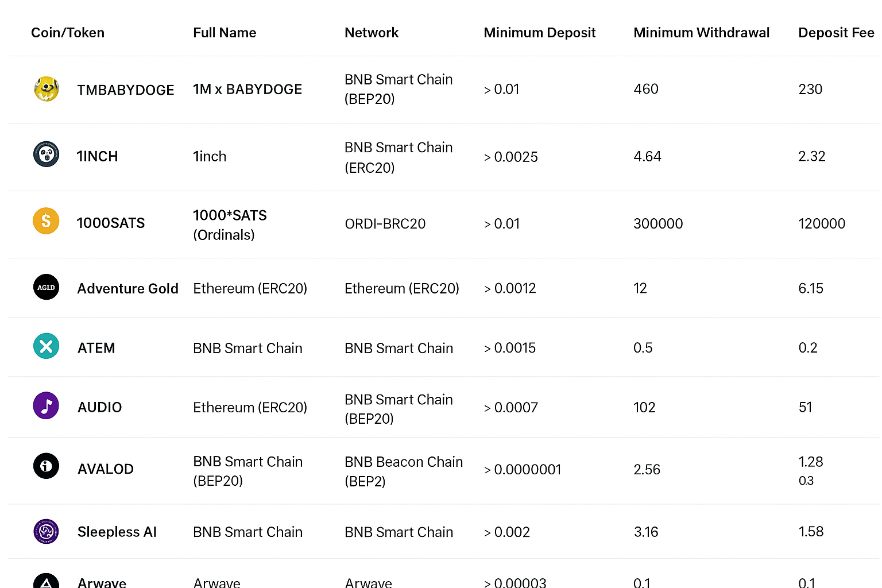Open the Adventure Gold token name
This screenshot has width=882, height=588.
127,288
